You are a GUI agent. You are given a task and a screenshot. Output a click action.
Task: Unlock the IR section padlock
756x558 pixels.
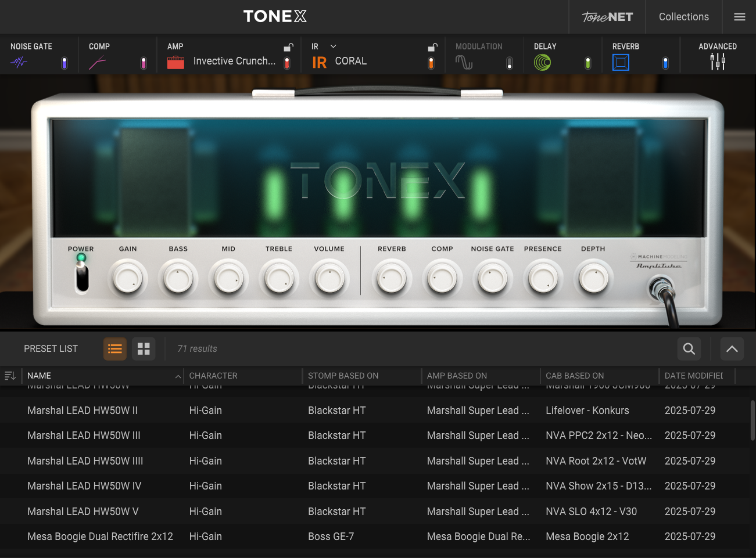pos(432,47)
